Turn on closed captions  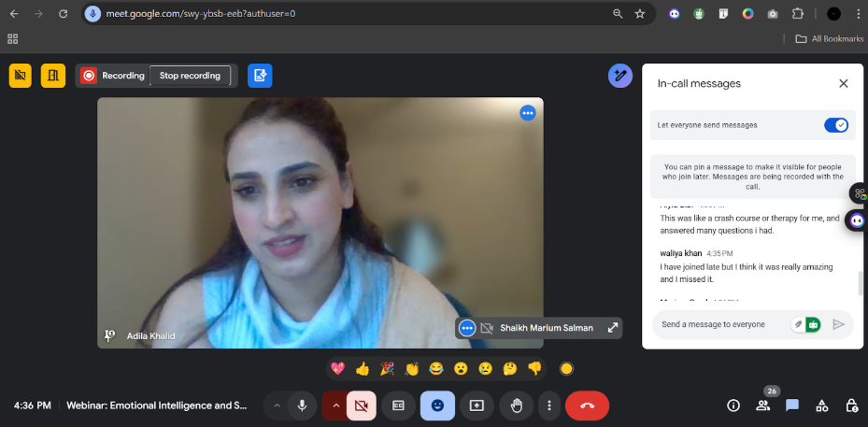point(398,406)
